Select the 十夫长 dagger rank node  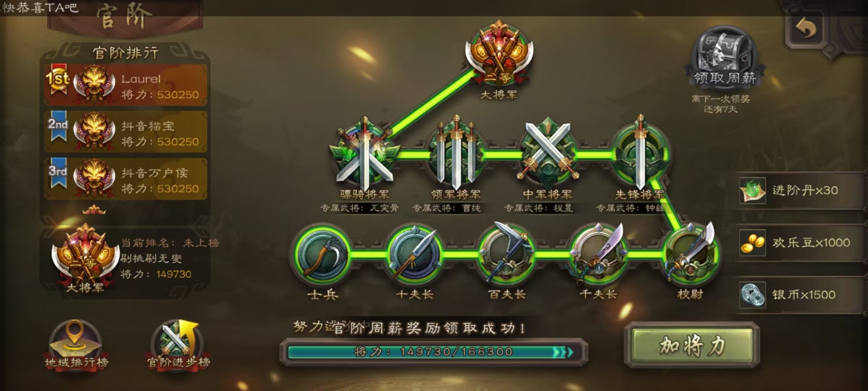415,254
